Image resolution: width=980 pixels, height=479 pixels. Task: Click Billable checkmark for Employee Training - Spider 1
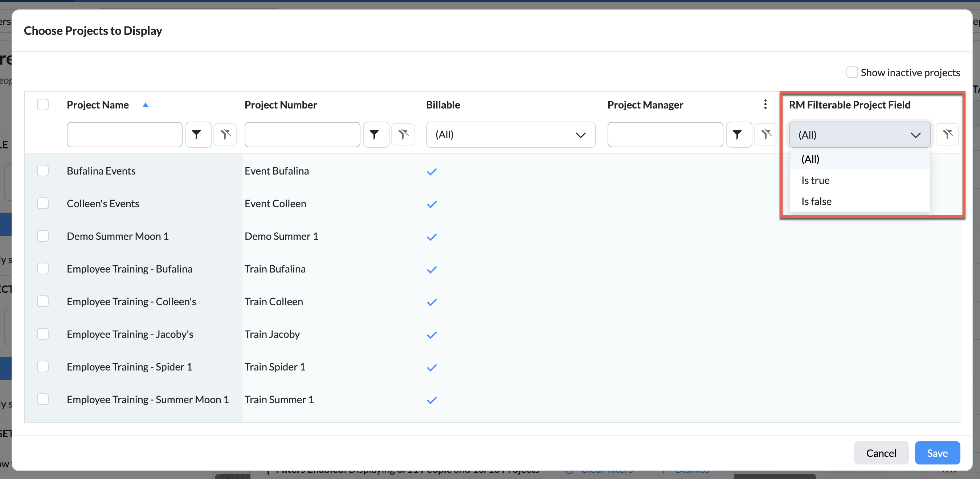432,368
